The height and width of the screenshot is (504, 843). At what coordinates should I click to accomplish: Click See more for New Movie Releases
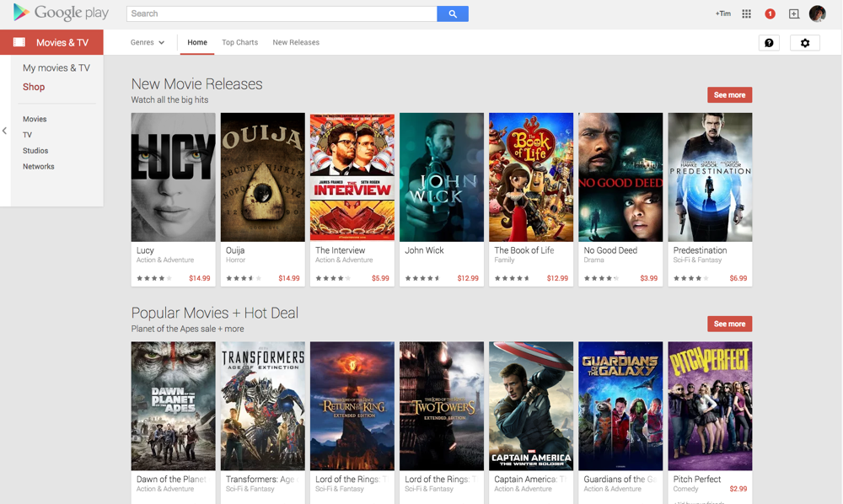click(729, 95)
